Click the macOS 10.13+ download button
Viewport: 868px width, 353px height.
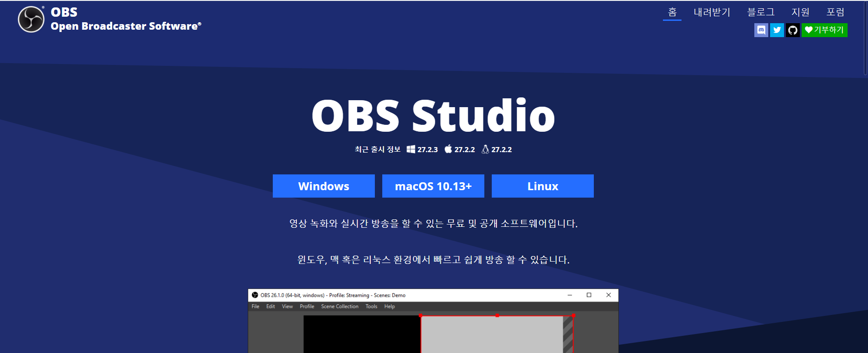click(x=433, y=186)
